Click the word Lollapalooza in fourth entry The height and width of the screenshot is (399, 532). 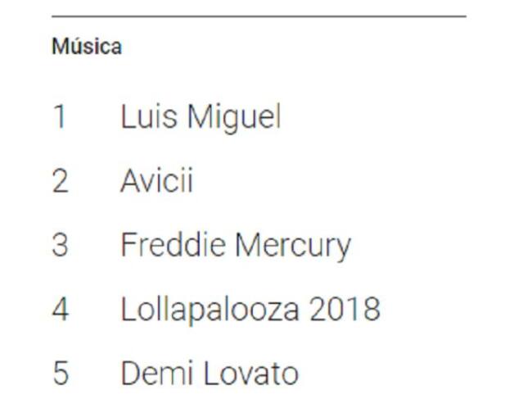click(210, 310)
